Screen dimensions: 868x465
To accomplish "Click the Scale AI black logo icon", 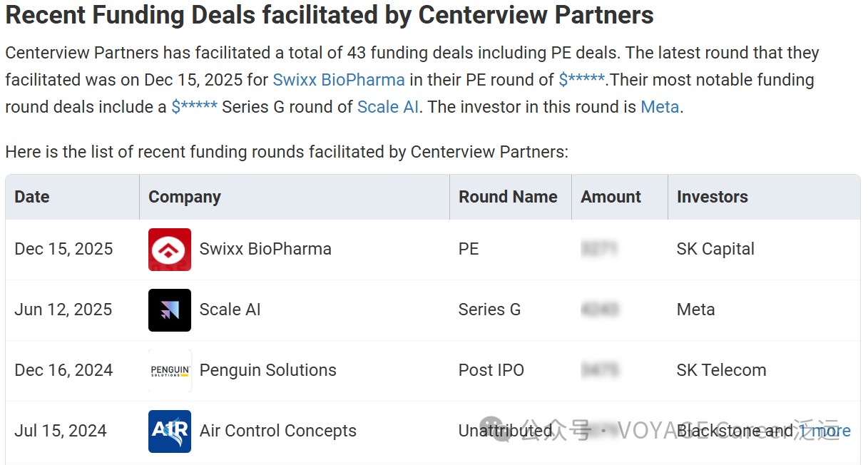I will pos(170,310).
